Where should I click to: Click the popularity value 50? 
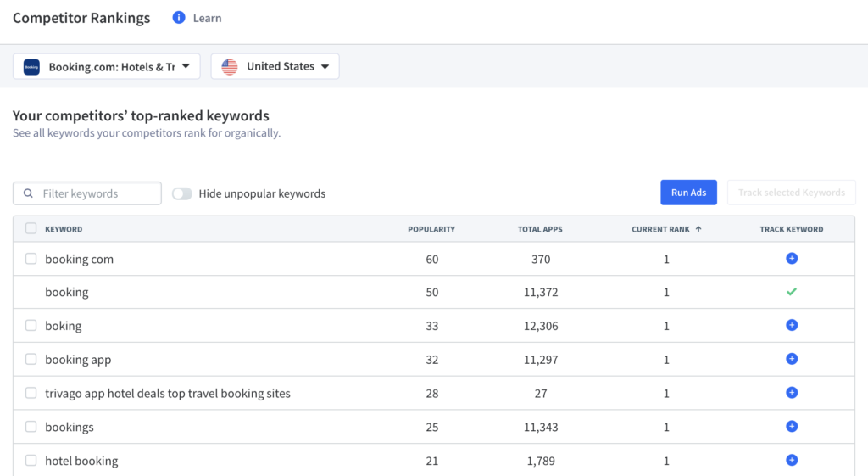point(431,293)
